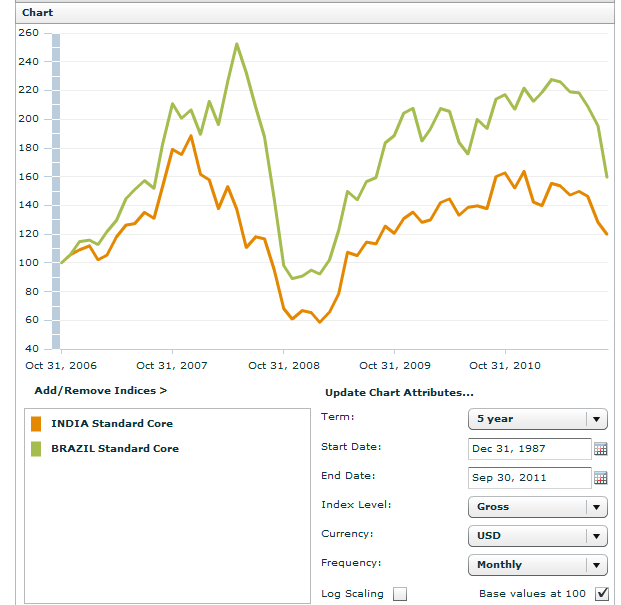Select BRAZIL Standard Core in index list

click(x=115, y=449)
